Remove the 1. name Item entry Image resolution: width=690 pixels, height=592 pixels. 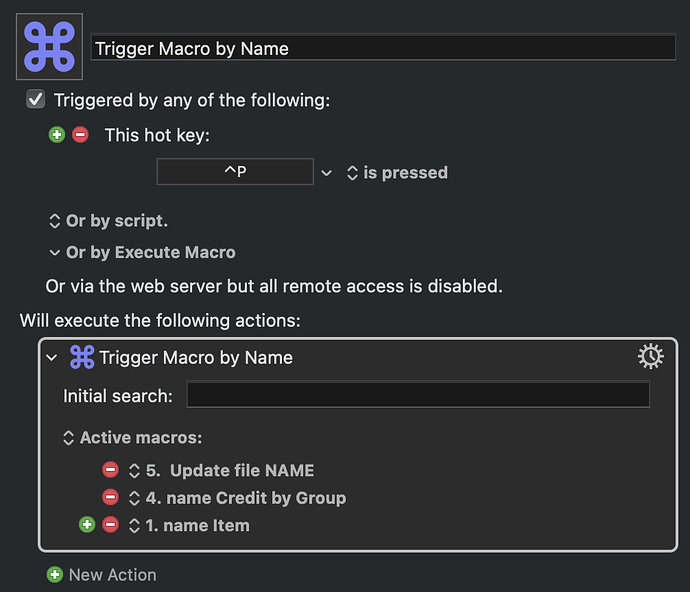click(x=110, y=525)
